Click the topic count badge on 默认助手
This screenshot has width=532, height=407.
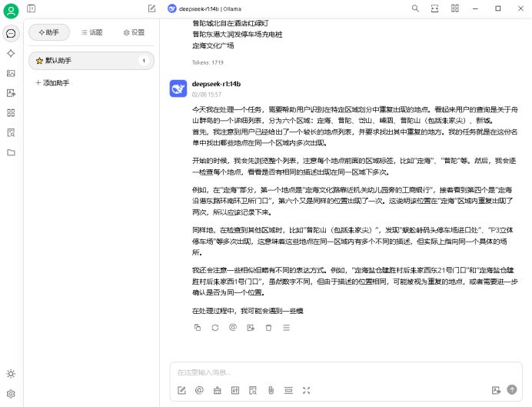point(144,61)
